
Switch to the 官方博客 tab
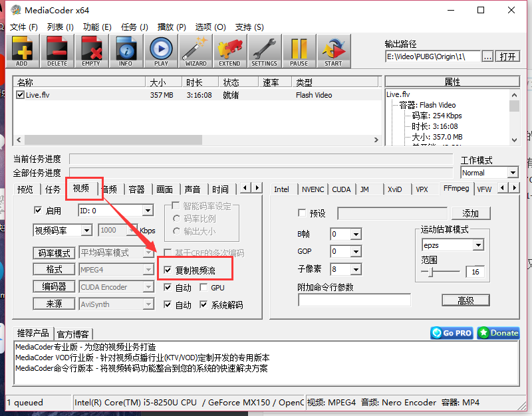pos(73,334)
